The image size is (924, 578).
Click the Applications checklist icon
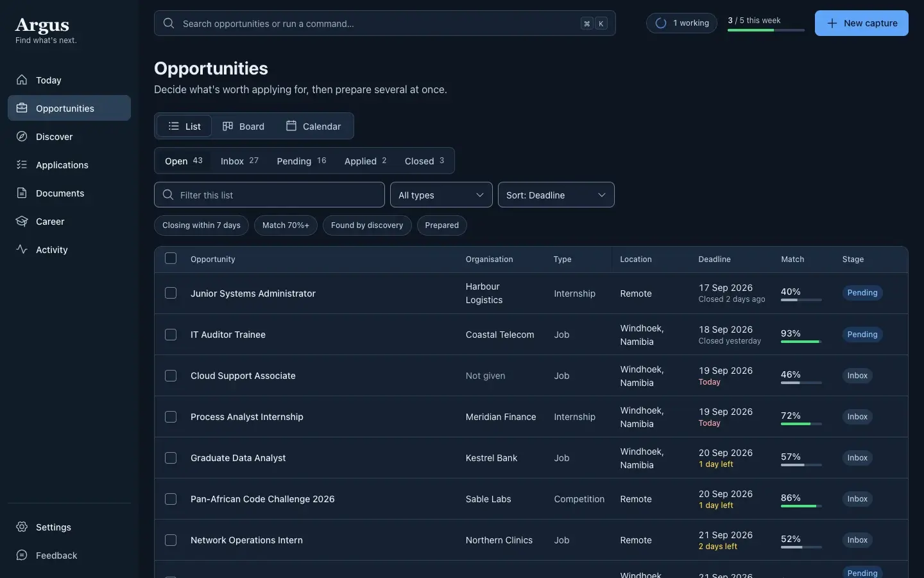coord(22,164)
